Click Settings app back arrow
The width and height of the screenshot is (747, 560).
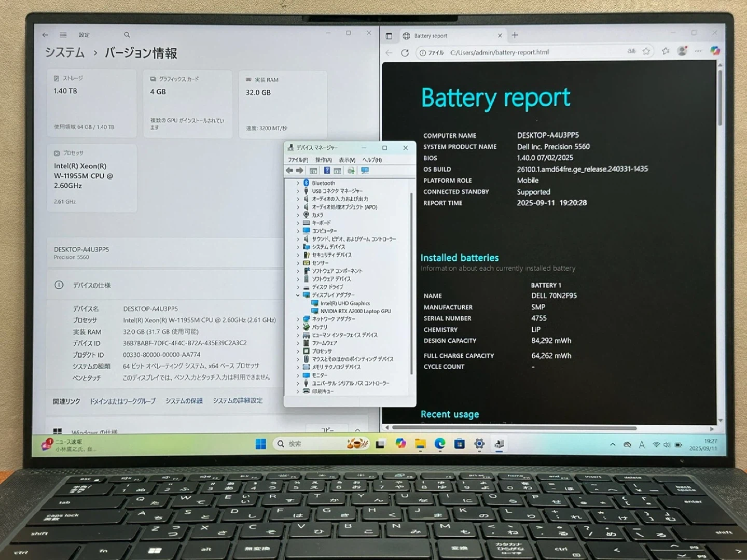click(45, 35)
